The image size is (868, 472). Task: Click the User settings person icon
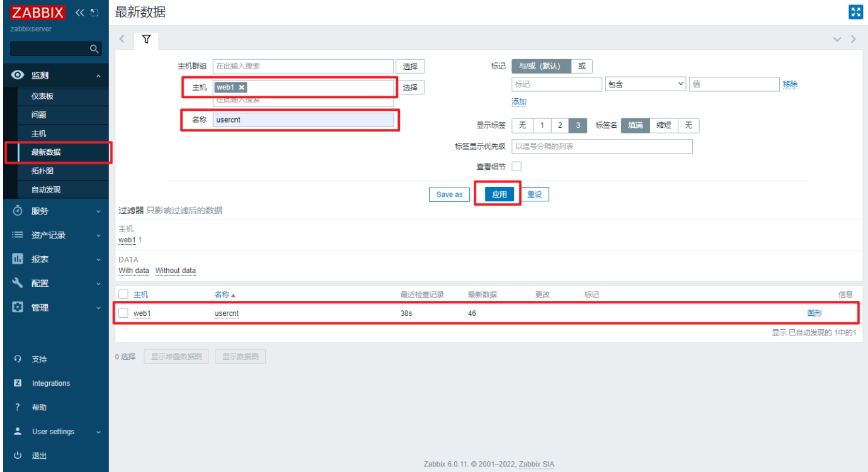(18, 431)
